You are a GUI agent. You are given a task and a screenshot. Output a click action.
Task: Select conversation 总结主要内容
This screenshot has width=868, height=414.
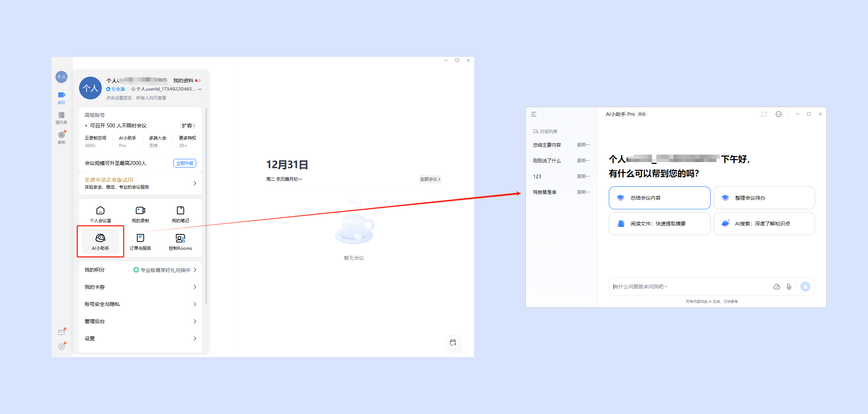(561, 145)
